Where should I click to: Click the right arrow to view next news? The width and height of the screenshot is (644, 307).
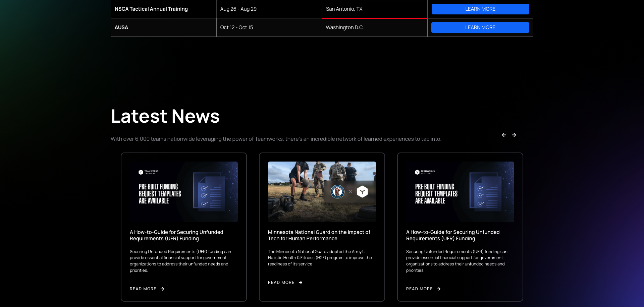[x=514, y=135]
